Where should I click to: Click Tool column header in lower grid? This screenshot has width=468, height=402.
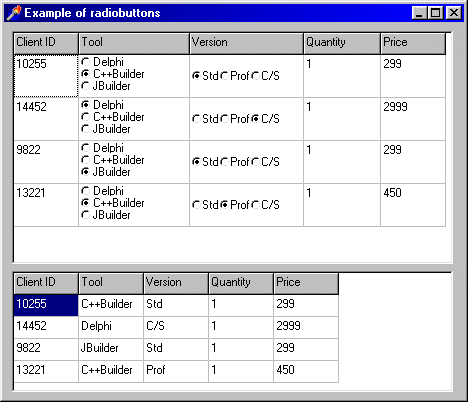coord(111,283)
